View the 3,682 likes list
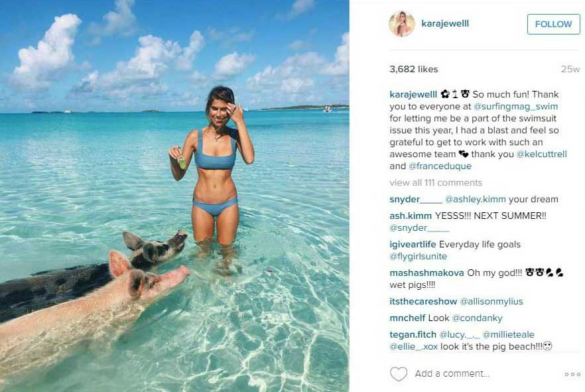The height and width of the screenshot is (392, 585). (x=414, y=70)
